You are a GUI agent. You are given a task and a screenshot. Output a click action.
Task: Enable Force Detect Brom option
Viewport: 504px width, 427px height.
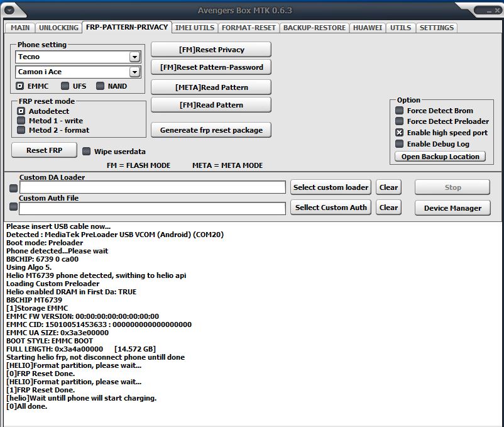(399, 111)
